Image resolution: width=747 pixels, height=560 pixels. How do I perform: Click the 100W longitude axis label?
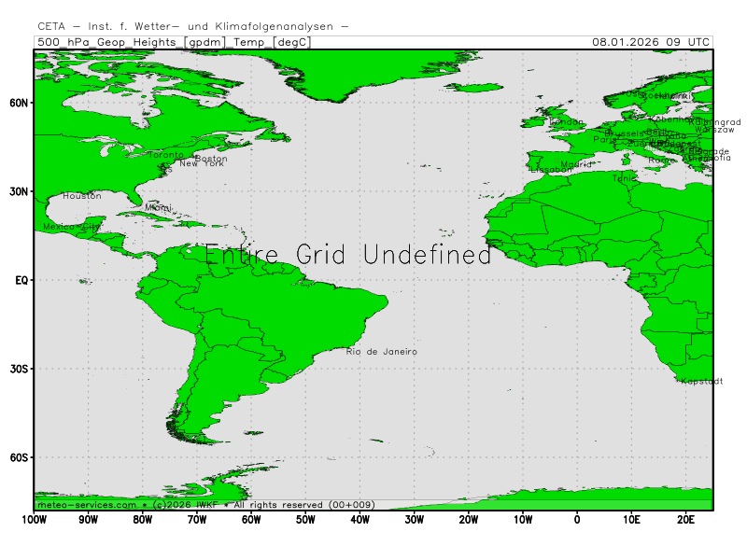tap(34, 519)
